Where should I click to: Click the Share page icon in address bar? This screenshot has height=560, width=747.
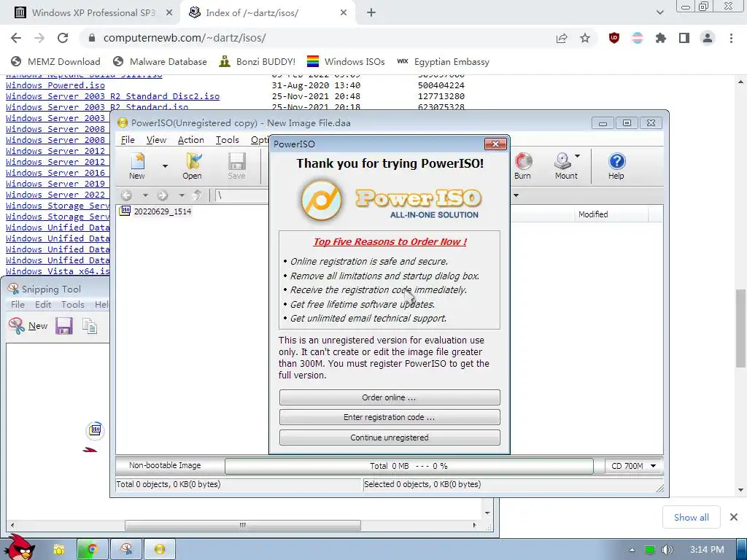click(562, 38)
